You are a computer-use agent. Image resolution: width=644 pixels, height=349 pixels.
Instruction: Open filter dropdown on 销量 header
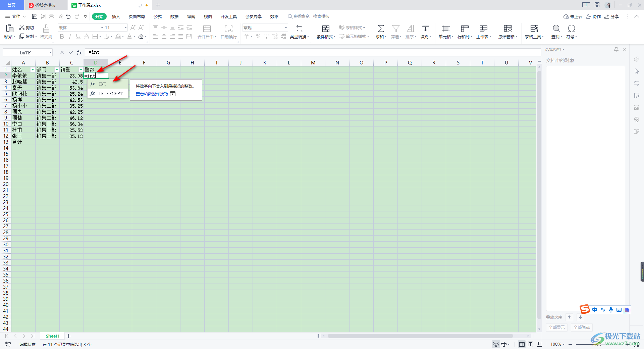[81, 70]
